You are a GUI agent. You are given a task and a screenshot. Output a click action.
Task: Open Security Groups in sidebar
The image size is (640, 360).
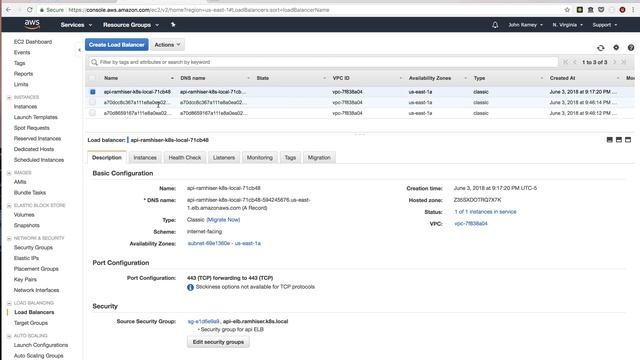click(x=33, y=247)
